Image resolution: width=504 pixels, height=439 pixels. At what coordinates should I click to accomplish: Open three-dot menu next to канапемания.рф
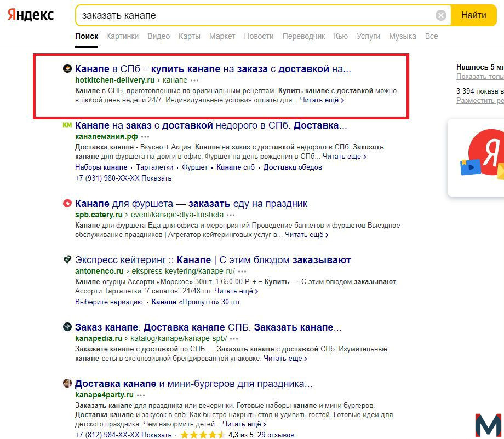pos(145,137)
